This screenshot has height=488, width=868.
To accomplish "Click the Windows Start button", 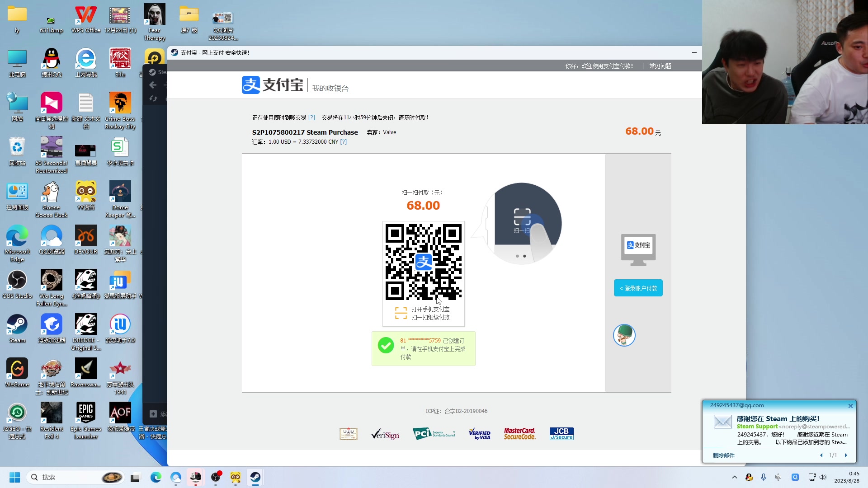I will click(14, 477).
